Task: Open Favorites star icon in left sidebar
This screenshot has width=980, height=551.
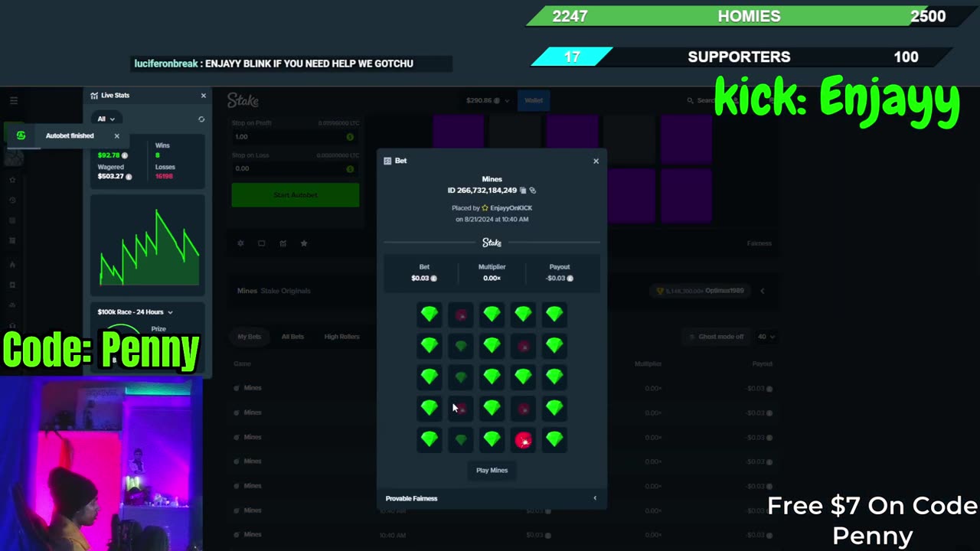Action: point(12,180)
